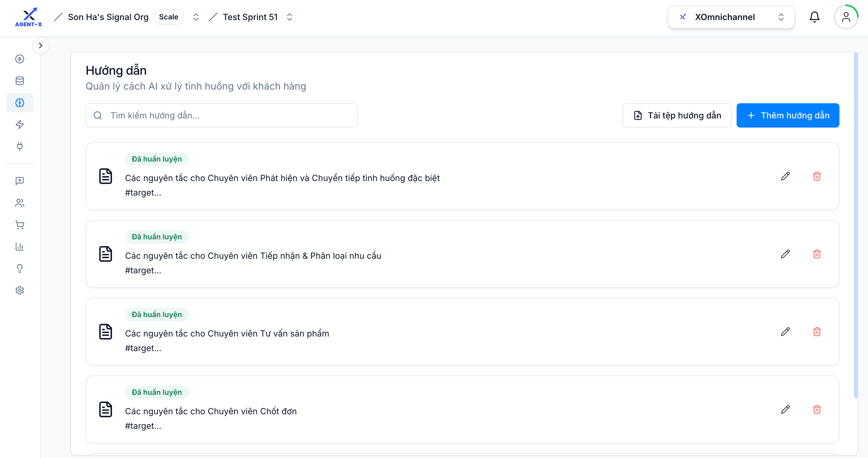Open the brain AI training sidebar icon
868x458 pixels.
(x=19, y=103)
